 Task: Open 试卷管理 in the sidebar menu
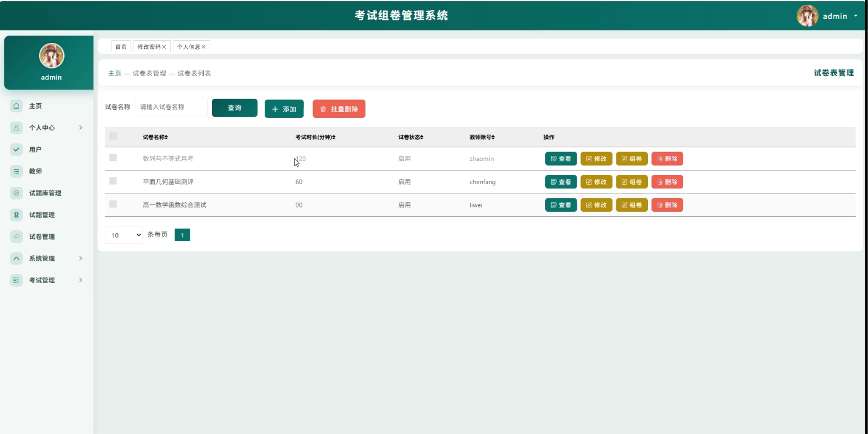[42, 236]
